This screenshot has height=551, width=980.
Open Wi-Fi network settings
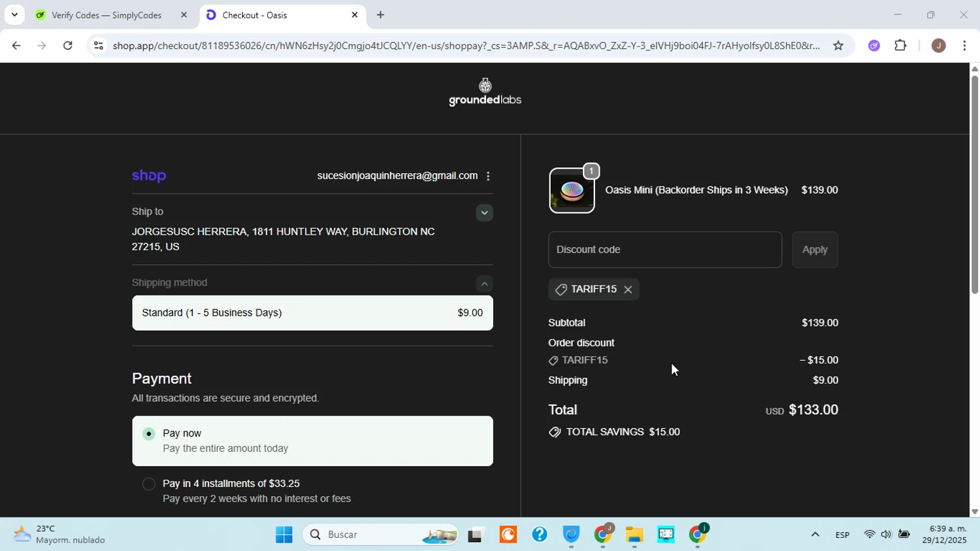click(x=869, y=535)
